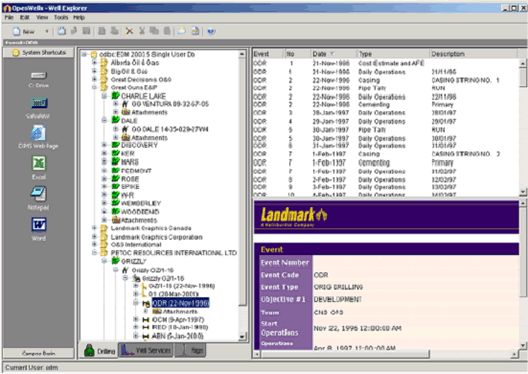Expand the DISCOVERY project node
Screen dimensions: 528x374
click(104, 145)
